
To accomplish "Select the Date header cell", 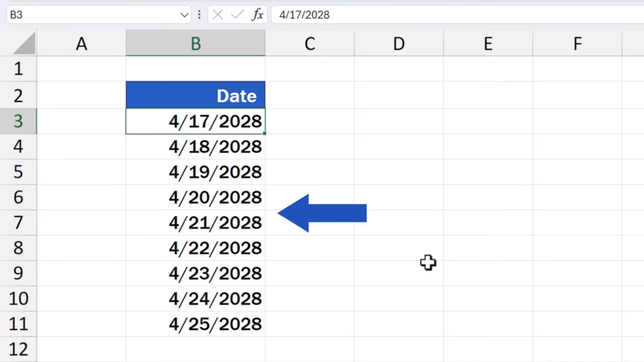I will pos(195,95).
